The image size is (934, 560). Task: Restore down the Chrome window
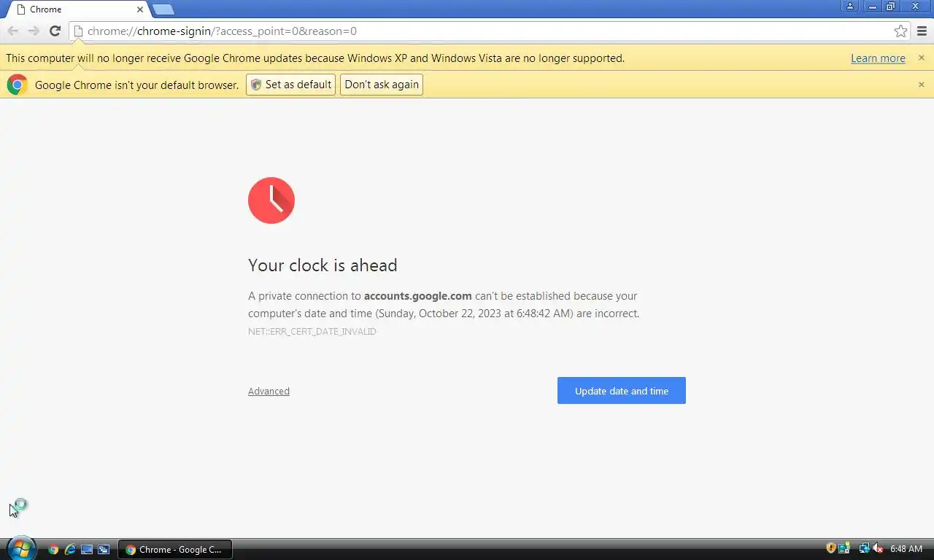pyautogui.click(x=891, y=6)
